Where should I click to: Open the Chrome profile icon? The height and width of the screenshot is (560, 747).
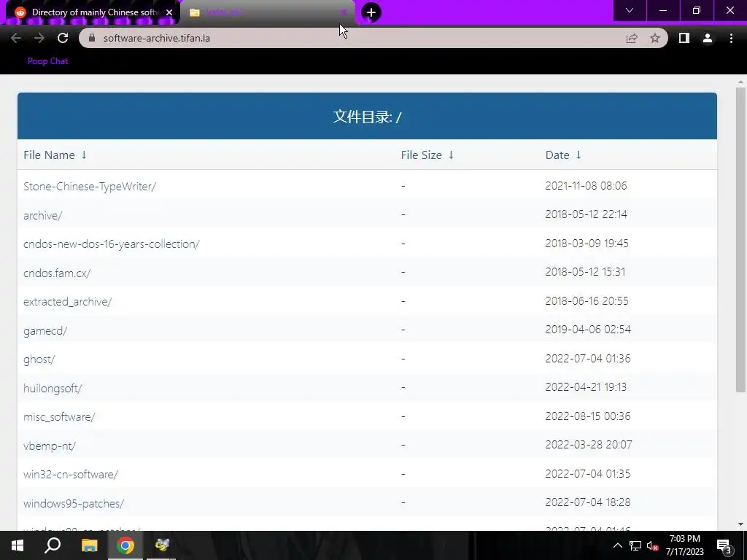click(x=708, y=38)
